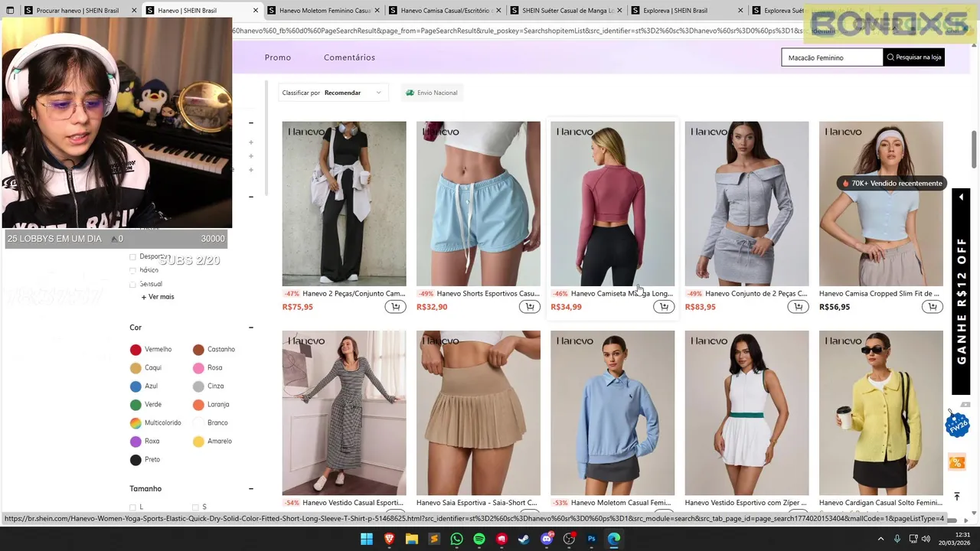Viewport: 980px width, 551px height.
Task: Filter by Preto color swatch
Action: pos(136,460)
